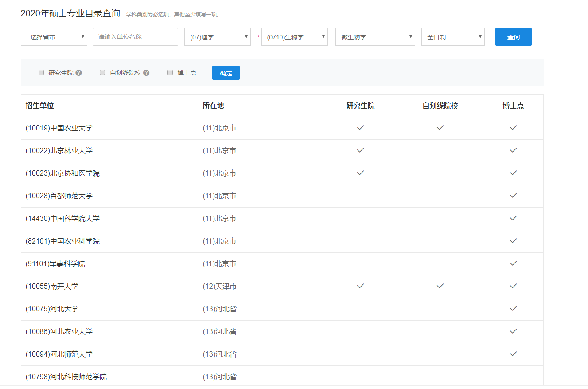Open (10023)北京协和医学院 link
The height and width of the screenshot is (389, 588).
pyautogui.click(x=62, y=173)
